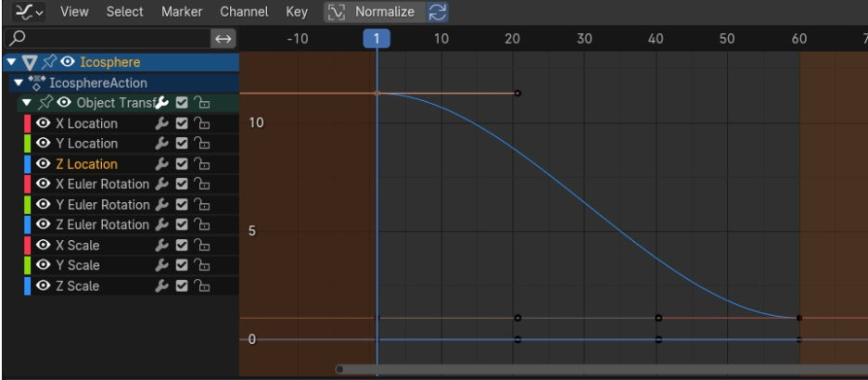Screen dimensions: 868x380
Task: Click the current frame marker 1
Action: (x=377, y=39)
